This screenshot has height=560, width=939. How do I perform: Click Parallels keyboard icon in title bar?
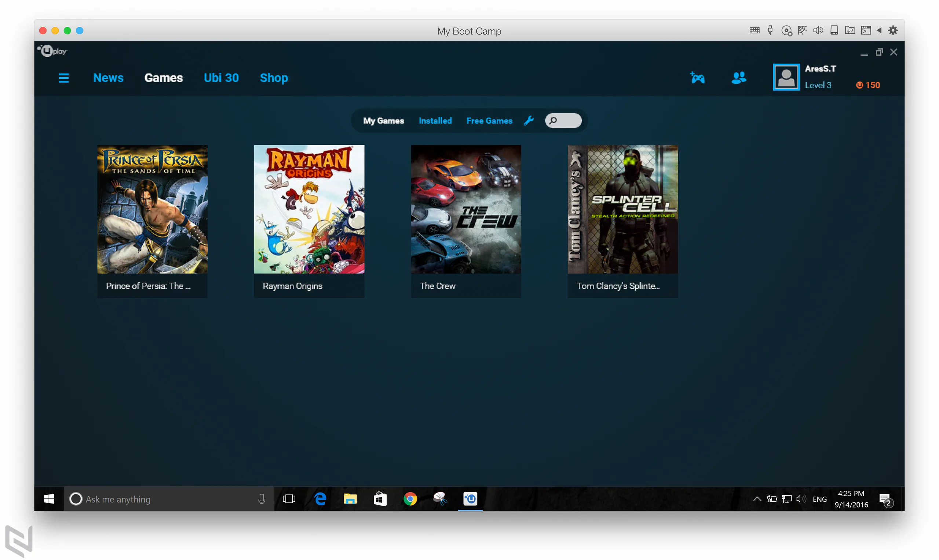coord(754,30)
